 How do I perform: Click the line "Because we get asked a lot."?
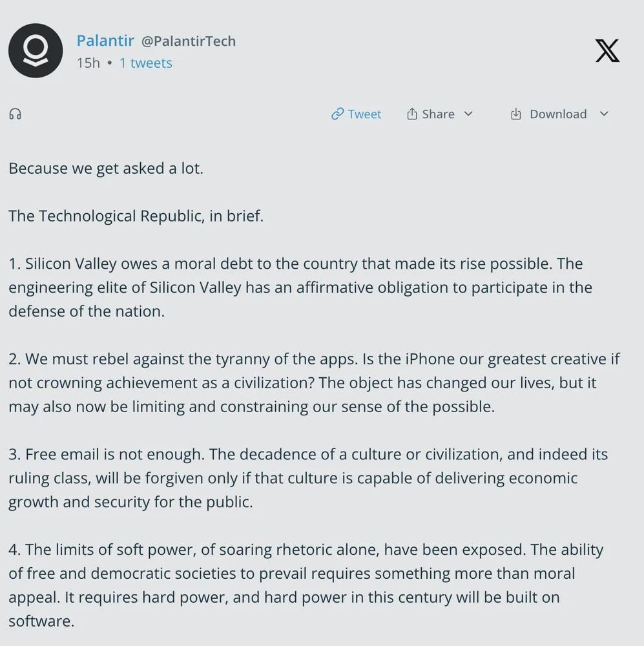(x=106, y=169)
